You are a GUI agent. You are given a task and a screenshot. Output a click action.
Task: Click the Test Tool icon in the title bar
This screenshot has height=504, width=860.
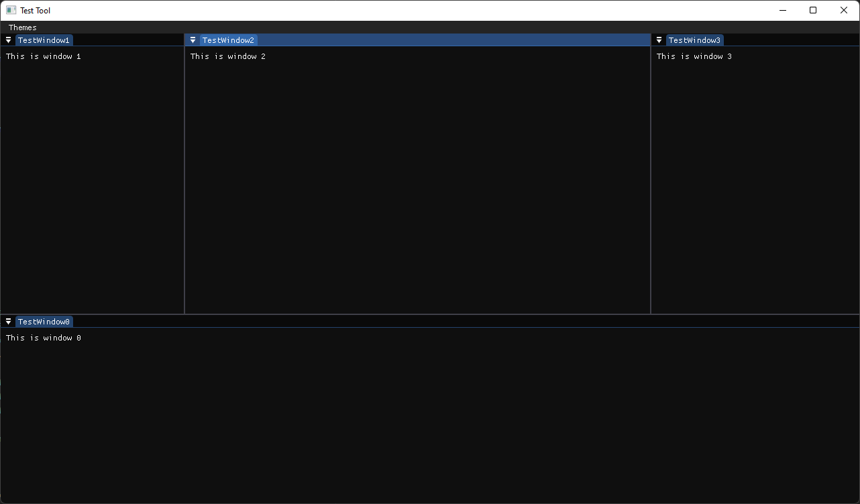(x=11, y=10)
